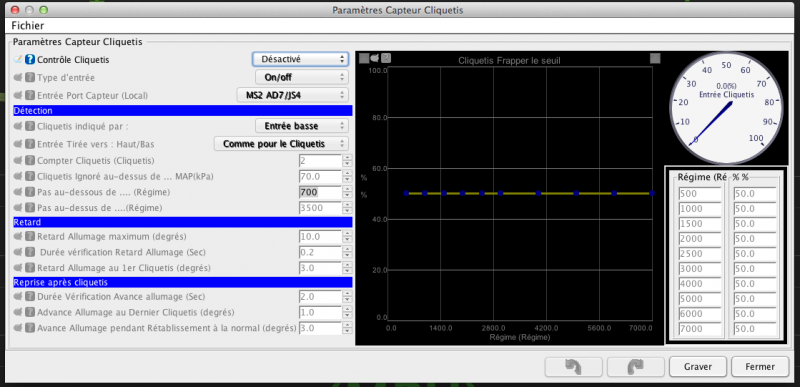
Task: Open the Contrôle Cliquetis dropdown showing Désactivé
Action: pos(301,59)
